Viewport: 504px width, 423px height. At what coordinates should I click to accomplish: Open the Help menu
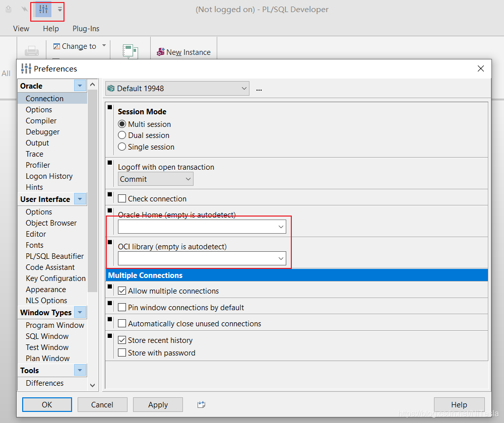51,29
